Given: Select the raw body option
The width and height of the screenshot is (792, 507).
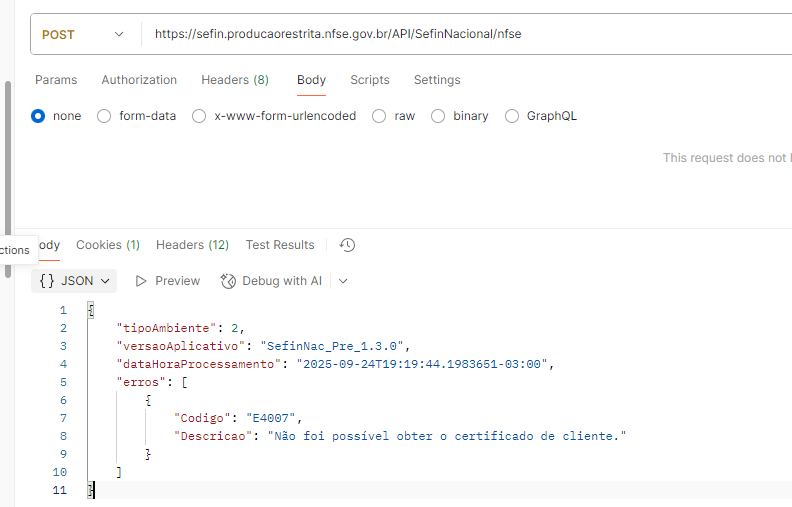Looking at the screenshot, I should pos(379,116).
